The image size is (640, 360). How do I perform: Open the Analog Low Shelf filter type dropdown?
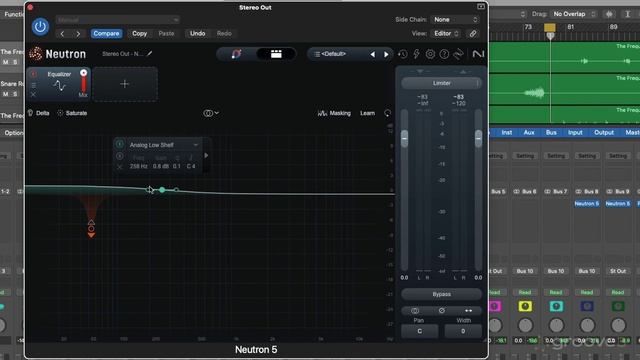pyautogui.click(x=163, y=145)
